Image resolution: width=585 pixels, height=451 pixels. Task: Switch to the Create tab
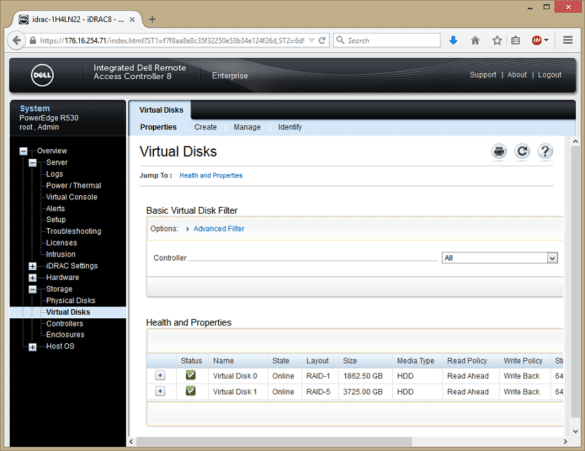click(x=205, y=127)
